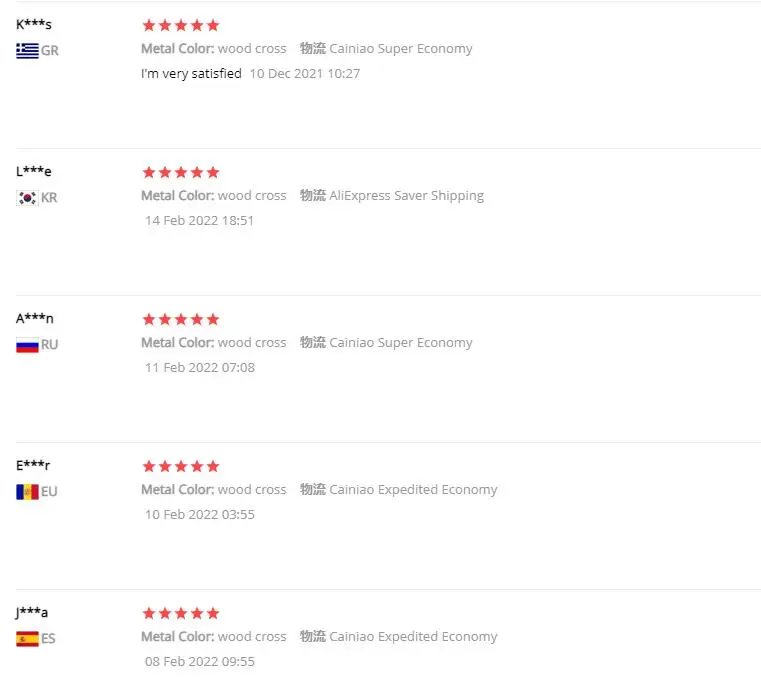Click the star rating of L***e's review

181,172
